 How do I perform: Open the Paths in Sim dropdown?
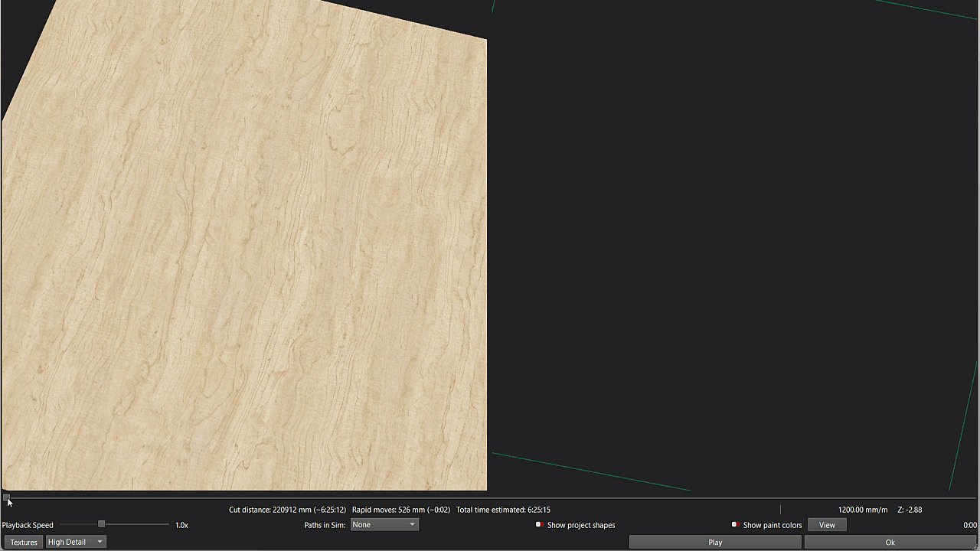384,524
